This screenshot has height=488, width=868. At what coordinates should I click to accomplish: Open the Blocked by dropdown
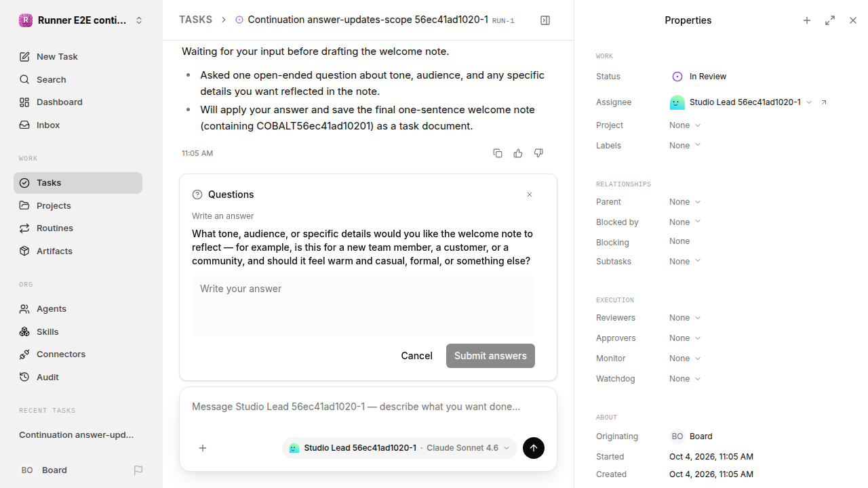pyautogui.click(x=685, y=222)
